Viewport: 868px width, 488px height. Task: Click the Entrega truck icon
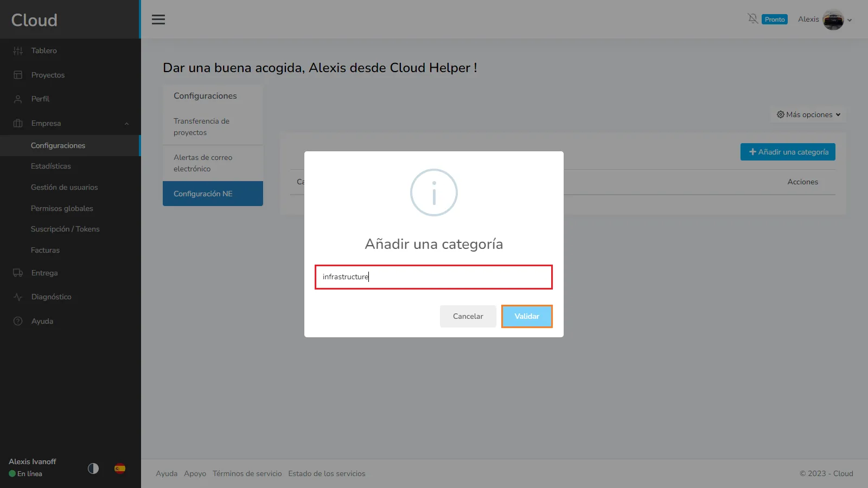tap(18, 273)
